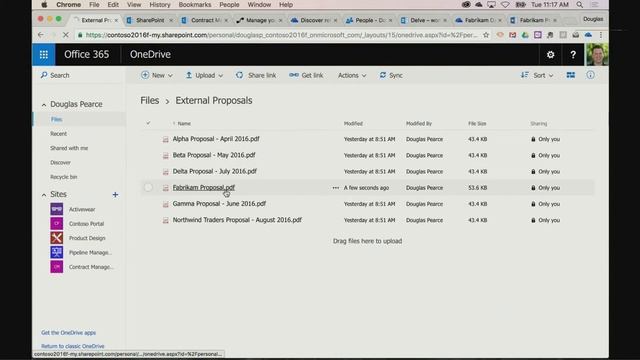Select Files in left navigation

click(56, 120)
